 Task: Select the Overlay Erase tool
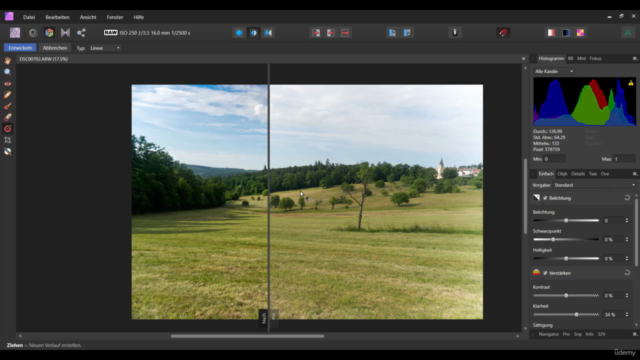click(x=7, y=117)
